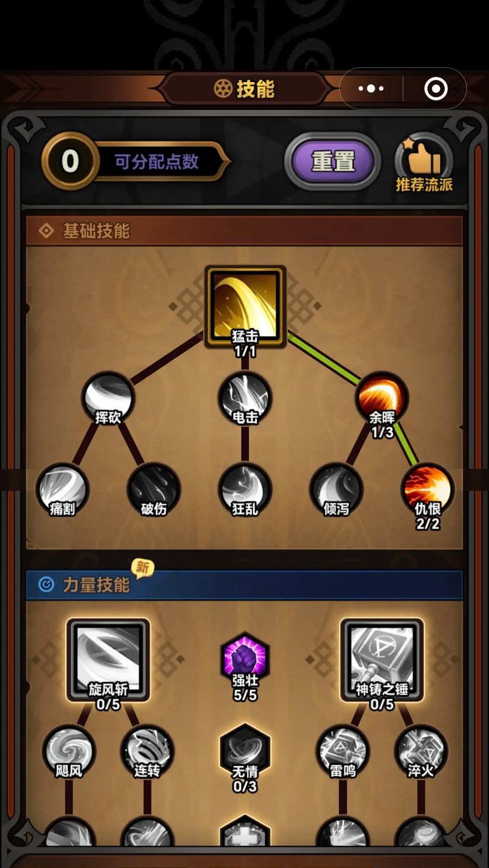
Task: Tap the 倾泻 skill icon
Action: [x=336, y=489]
